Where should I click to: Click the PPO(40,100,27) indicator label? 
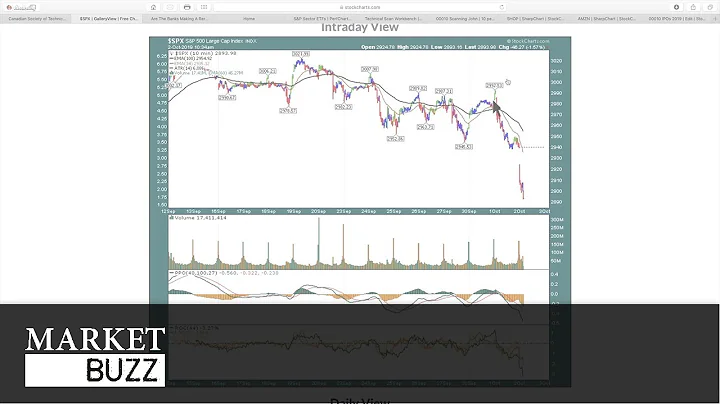tap(193, 273)
